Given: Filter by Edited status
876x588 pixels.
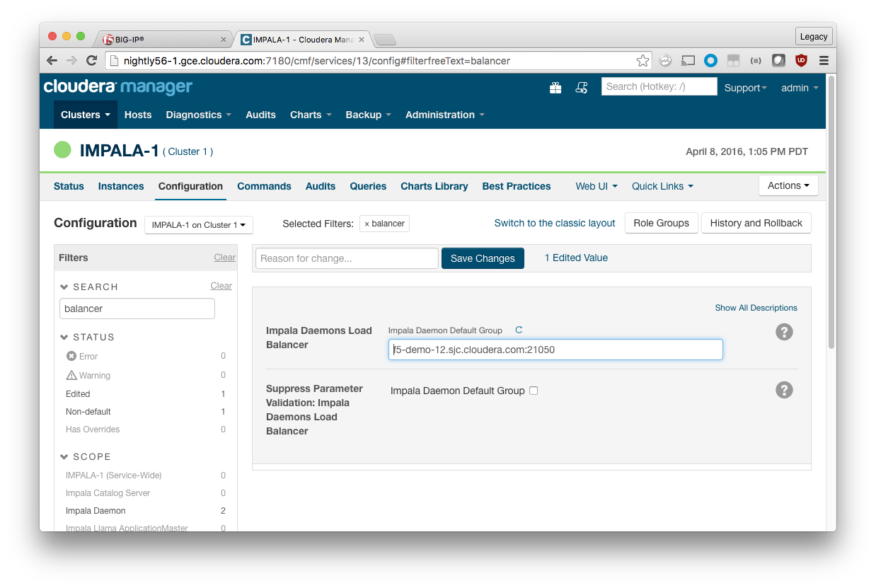Looking at the screenshot, I should click(78, 394).
